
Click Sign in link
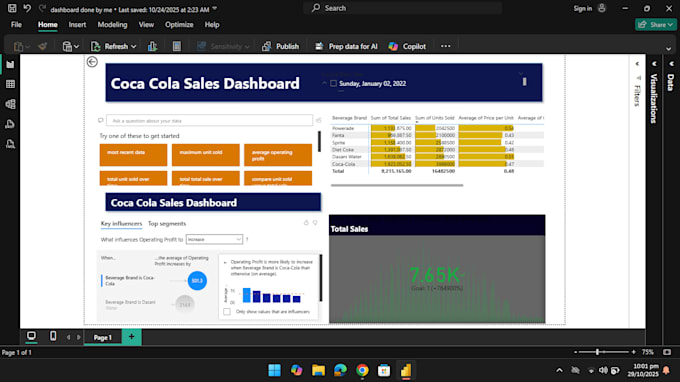582,8
